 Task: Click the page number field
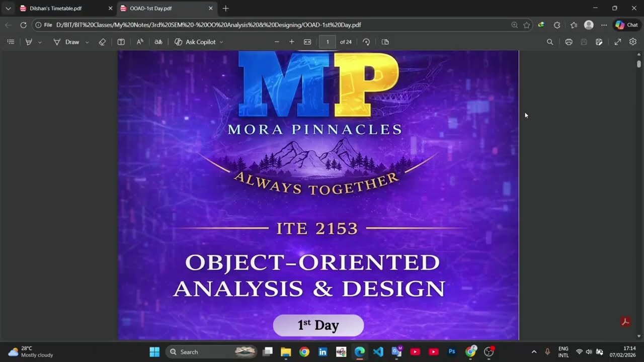click(328, 42)
